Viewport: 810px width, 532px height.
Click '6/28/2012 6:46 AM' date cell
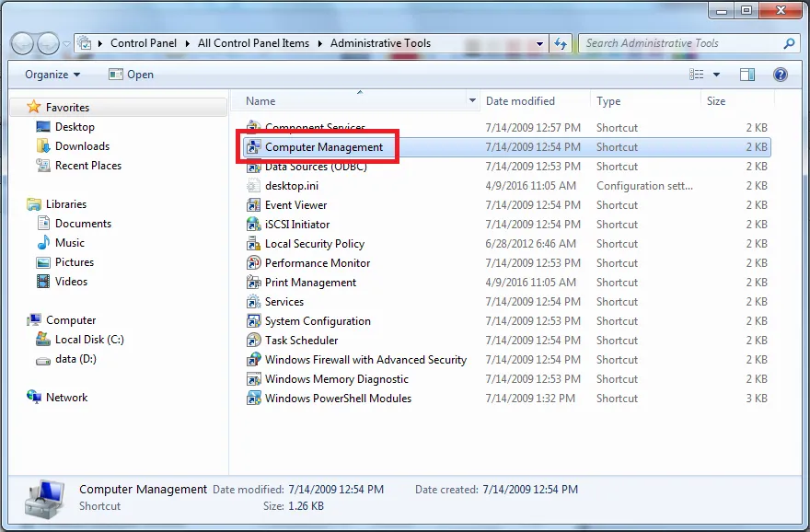click(x=530, y=244)
